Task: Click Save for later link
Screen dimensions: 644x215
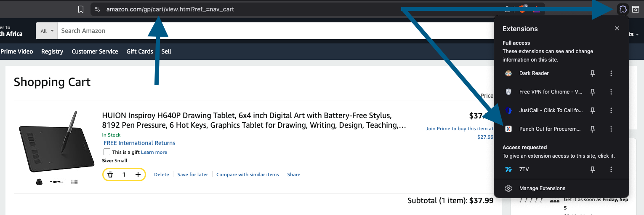Action: pyautogui.click(x=193, y=175)
